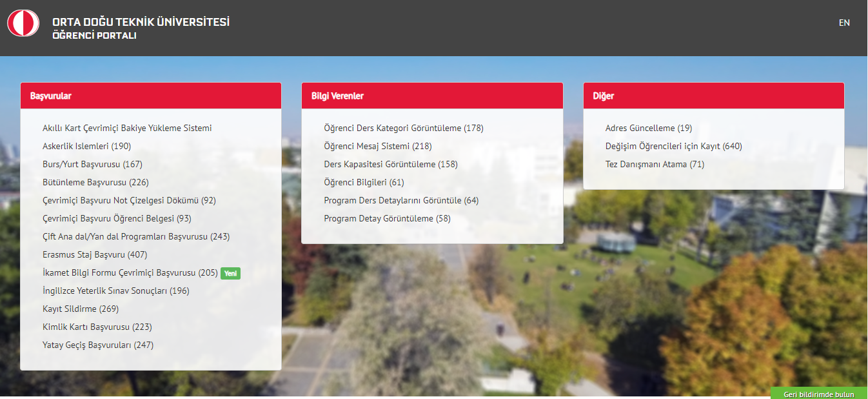Open Erasmus Staj Başvuru (407)
868x399 pixels.
(x=95, y=255)
